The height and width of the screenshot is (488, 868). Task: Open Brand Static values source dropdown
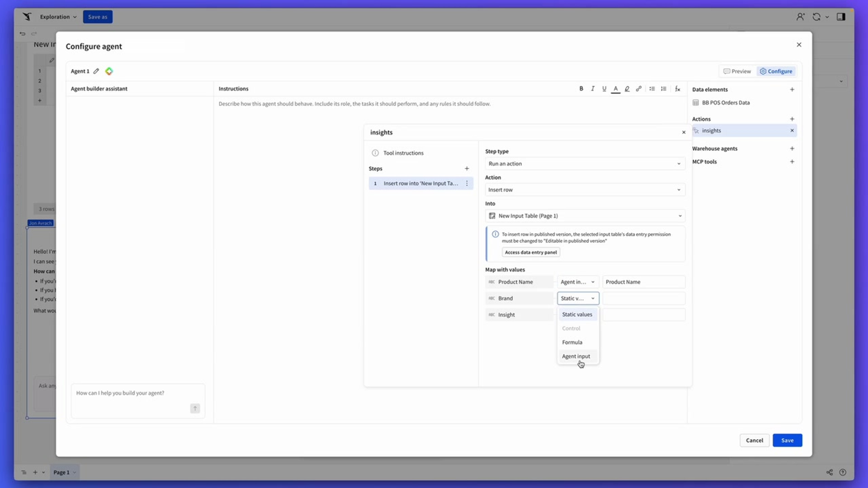[578, 298]
